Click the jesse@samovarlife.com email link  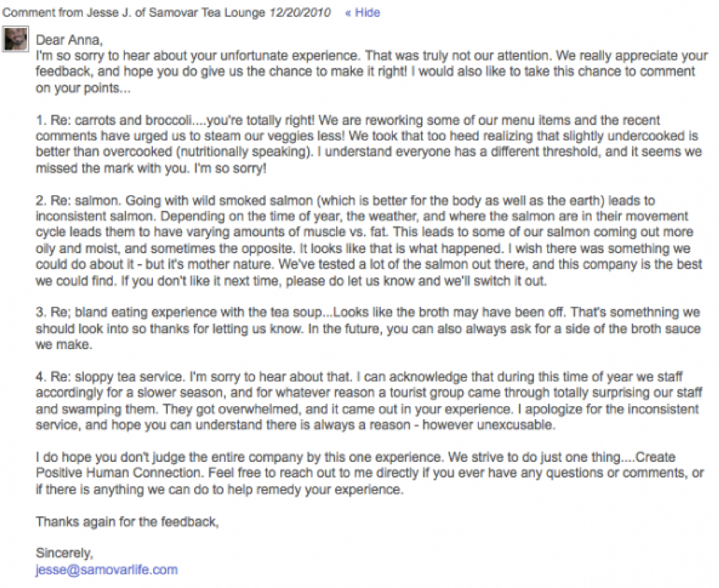[x=106, y=570]
